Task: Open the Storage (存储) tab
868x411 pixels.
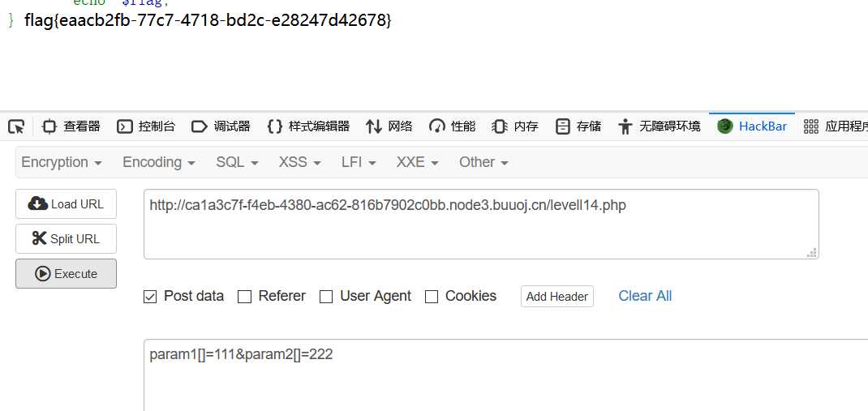Action: (578, 126)
